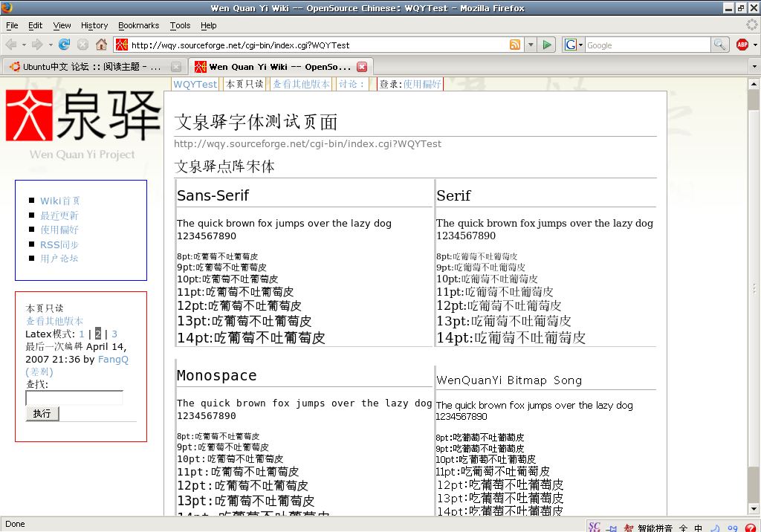Open the Google search engine selector
Screen dimensions: 761x532
(574, 45)
